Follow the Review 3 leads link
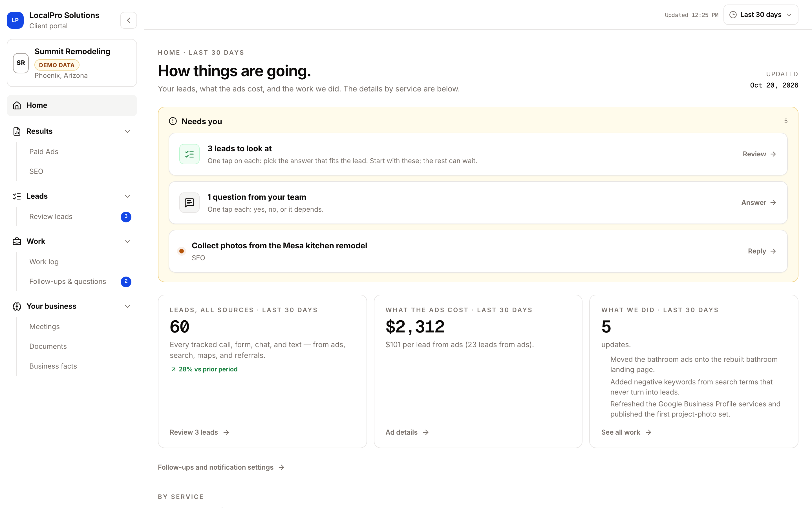The height and width of the screenshot is (508, 812). tap(199, 432)
